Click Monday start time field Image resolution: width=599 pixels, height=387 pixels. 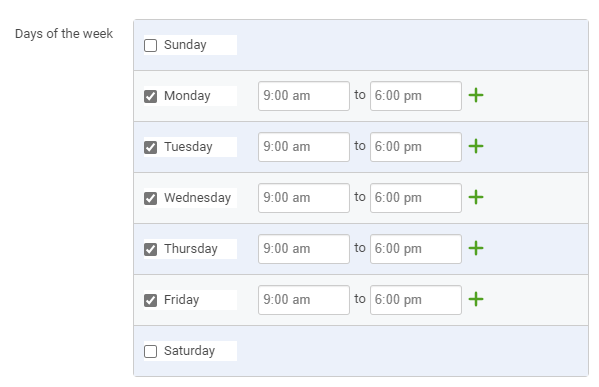(304, 96)
